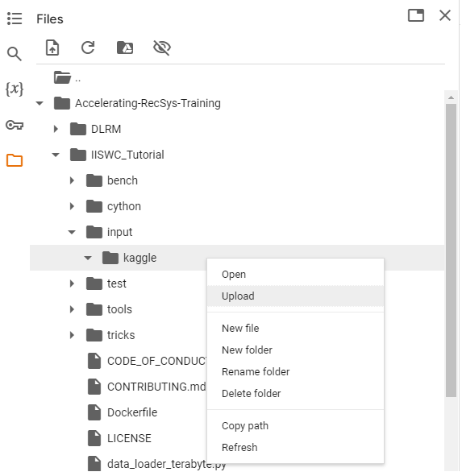
Task: Collapse the IISWC_Tutorial folder
Action: coord(56,155)
